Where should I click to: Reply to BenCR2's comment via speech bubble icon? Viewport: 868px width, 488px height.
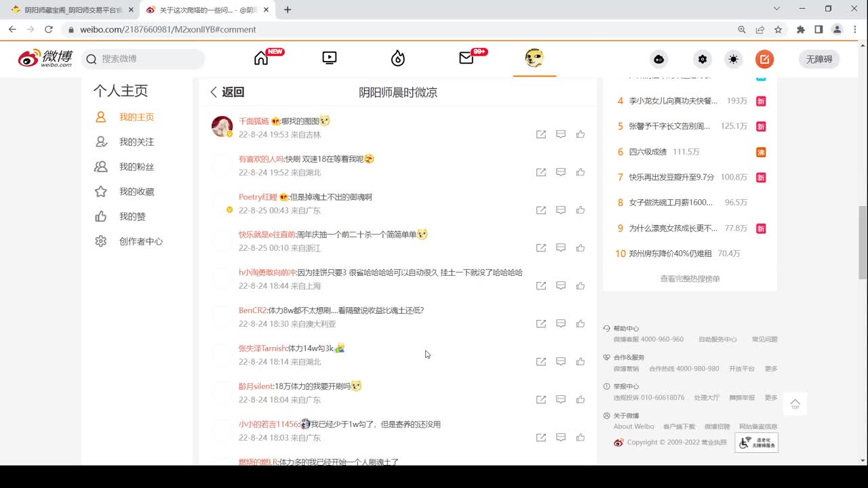pyautogui.click(x=561, y=323)
